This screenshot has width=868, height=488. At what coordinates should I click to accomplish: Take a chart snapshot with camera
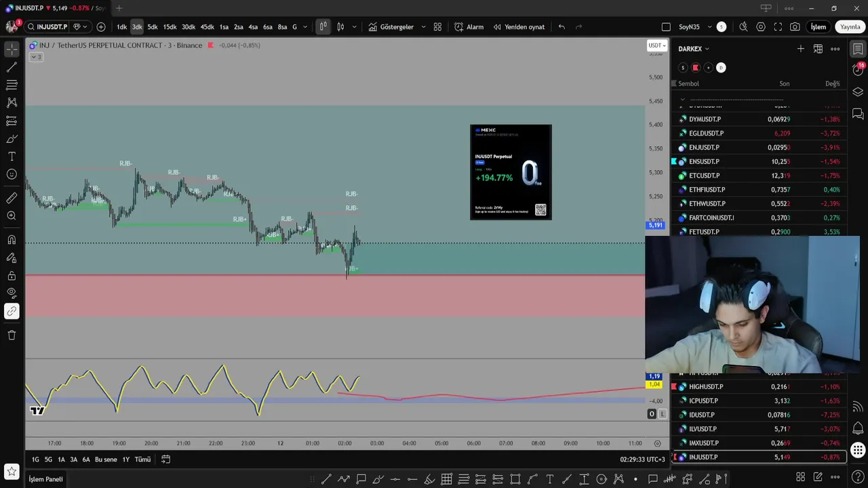point(795,27)
